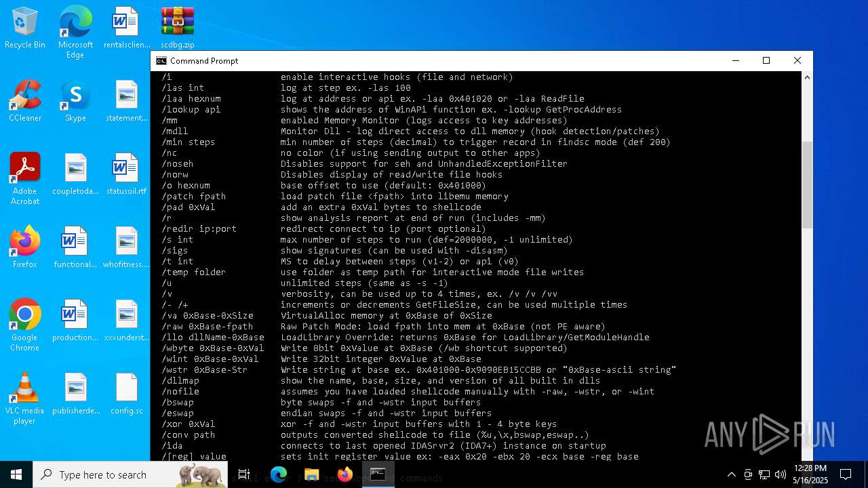The height and width of the screenshot is (488, 868).
Task: Open the statement... file icon
Action: click(x=127, y=101)
